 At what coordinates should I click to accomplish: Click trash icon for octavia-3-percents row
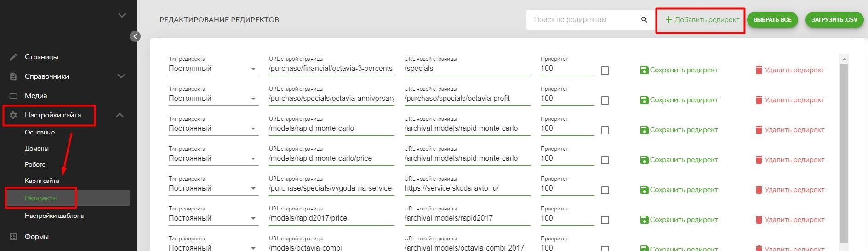(759, 70)
